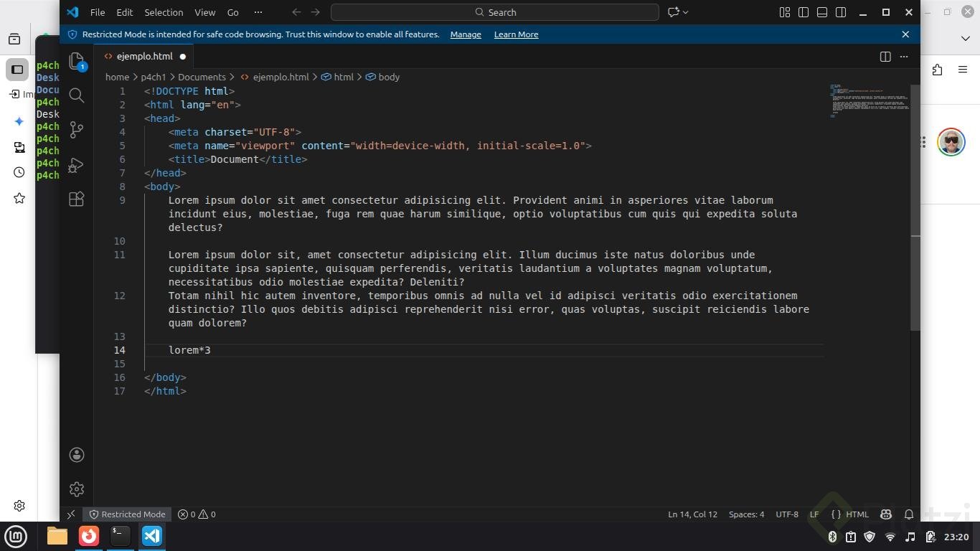The height and width of the screenshot is (551, 980).
Task: Open Run and Debug view
Action: [76, 165]
